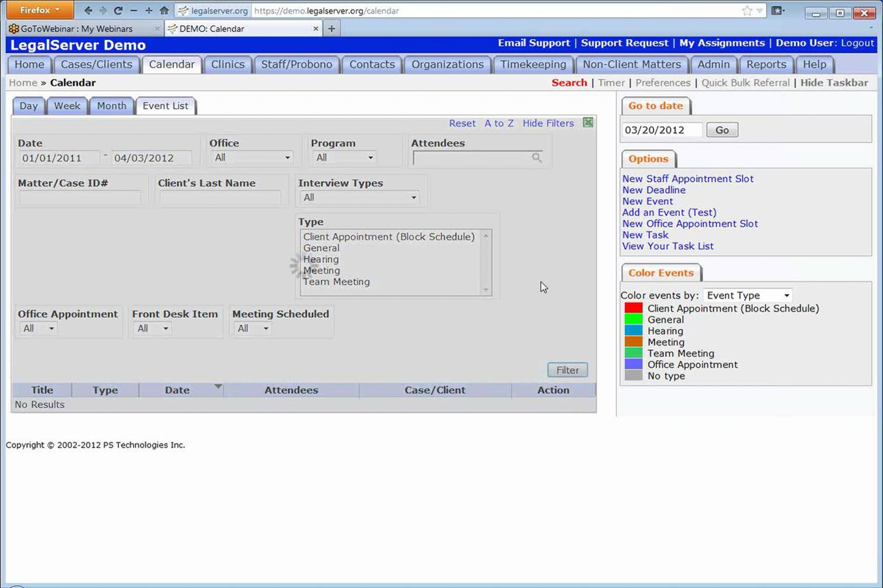Click the Client's Last Name field
The height and width of the screenshot is (588, 883).
[x=220, y=197]
